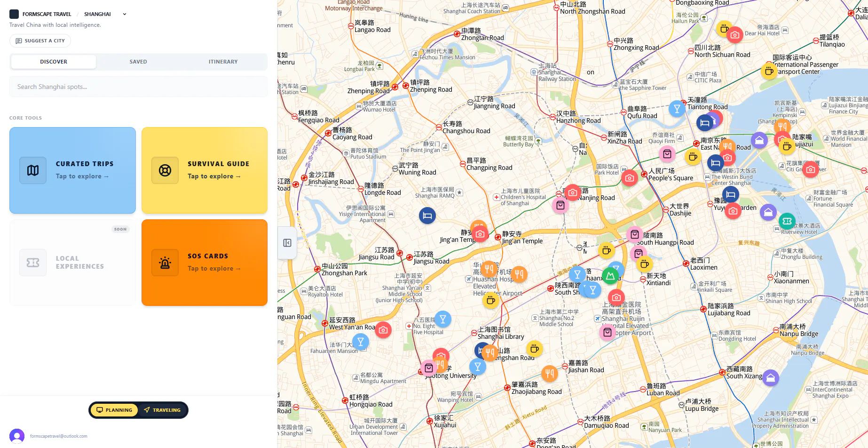Open the coffee marker east of Shanghai Library
This screenshot has height=448, width=868.
534,349
